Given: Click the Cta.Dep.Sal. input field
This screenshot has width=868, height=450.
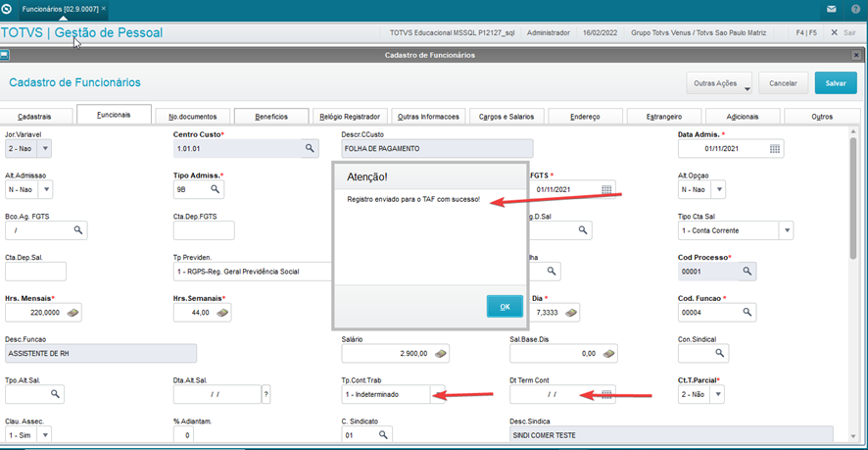Looking at the screenshot, I should coord(35,272).
